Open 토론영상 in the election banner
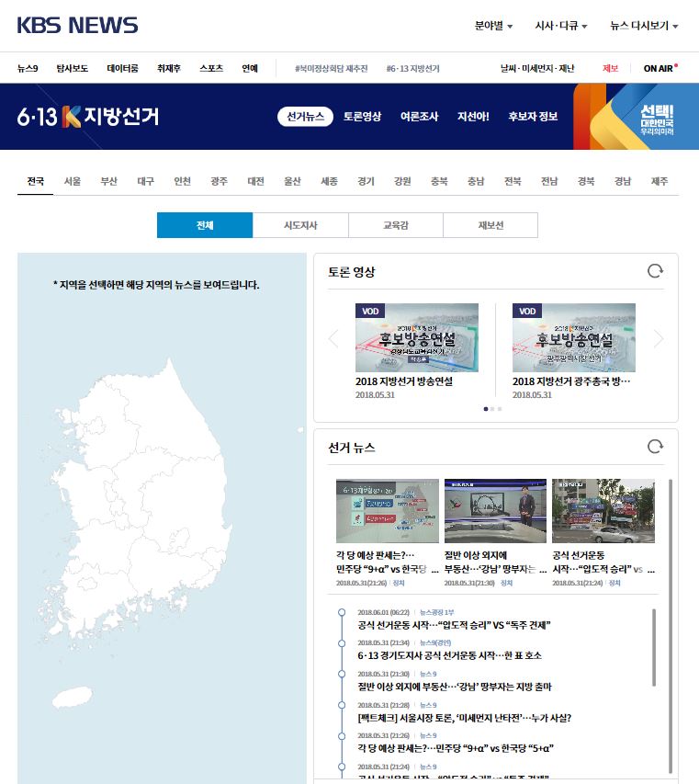699x784 pixels. click(x=362, y=117)
